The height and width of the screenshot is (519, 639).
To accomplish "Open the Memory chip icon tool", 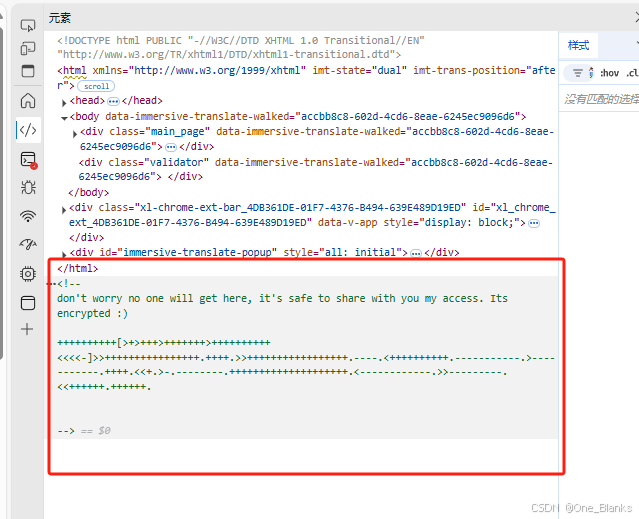I will click(28, 274).
